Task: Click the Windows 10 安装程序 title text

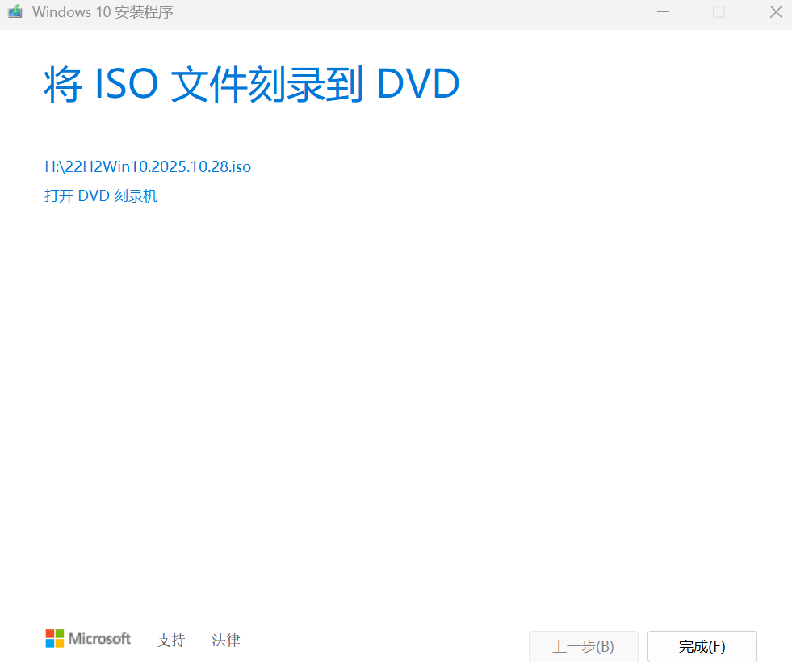Action: coord(103,11)
